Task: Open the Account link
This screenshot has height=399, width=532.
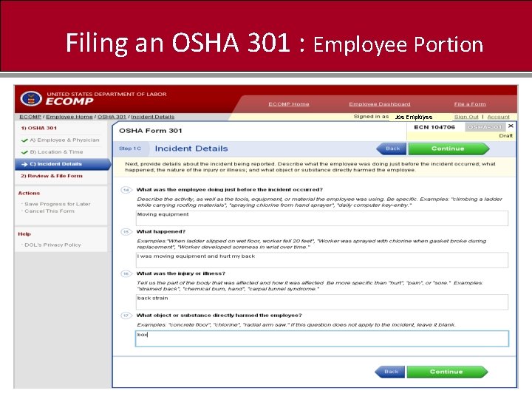Action: click(499, 117)
